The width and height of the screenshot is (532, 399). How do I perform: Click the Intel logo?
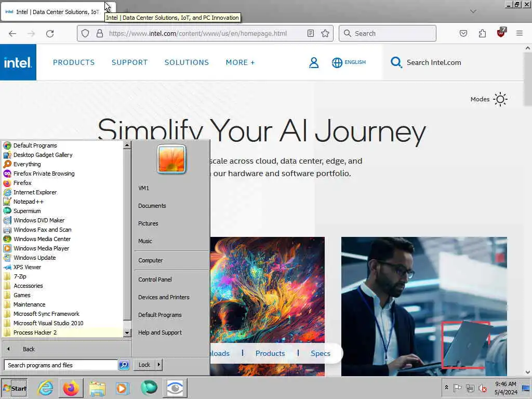pos(18,62)
